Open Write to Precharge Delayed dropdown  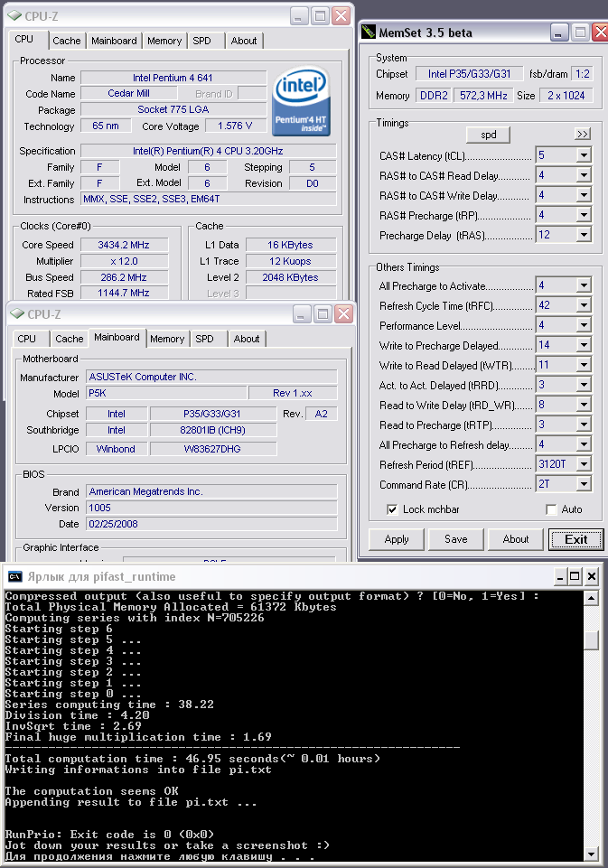pos(584,345)
